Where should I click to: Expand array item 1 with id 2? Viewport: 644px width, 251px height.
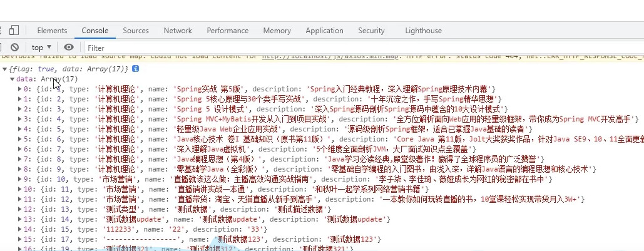click(x=20, y=99)
